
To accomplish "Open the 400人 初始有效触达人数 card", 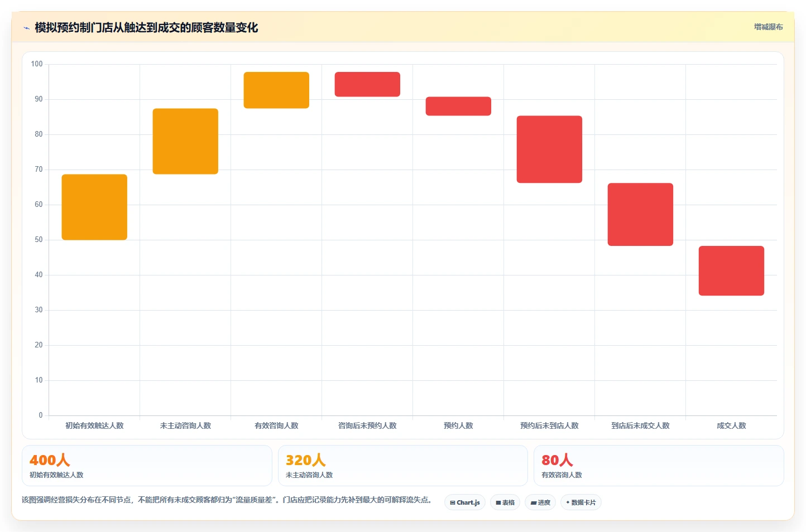I will click(x=147, y=466).
